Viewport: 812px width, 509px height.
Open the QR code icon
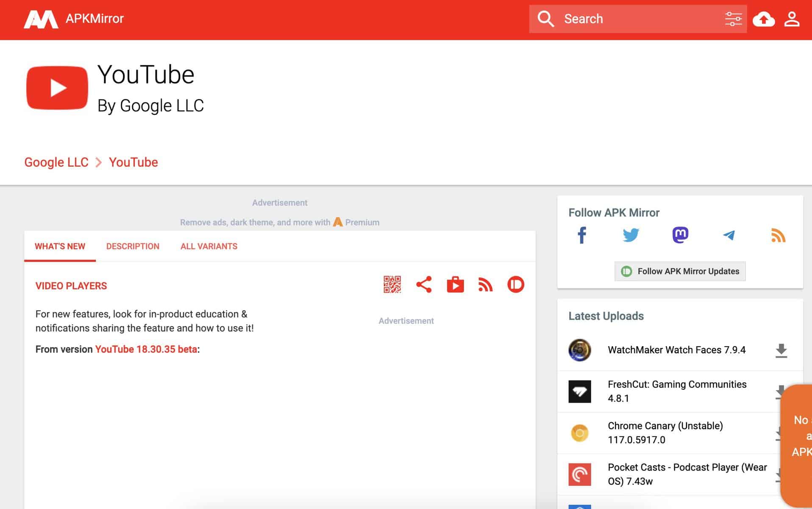[392, 285]
